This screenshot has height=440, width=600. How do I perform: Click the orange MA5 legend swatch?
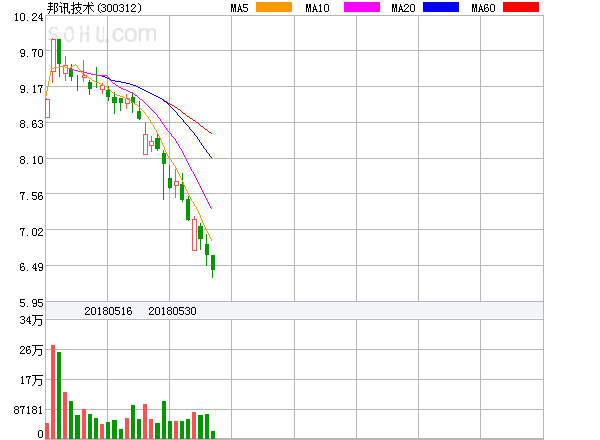pyautogui.click(x=274, y=7)
